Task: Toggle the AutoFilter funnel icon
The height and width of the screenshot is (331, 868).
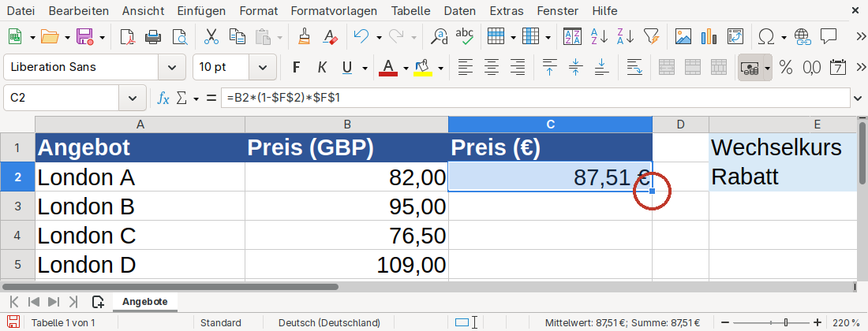Action: [x=652, y=37]
